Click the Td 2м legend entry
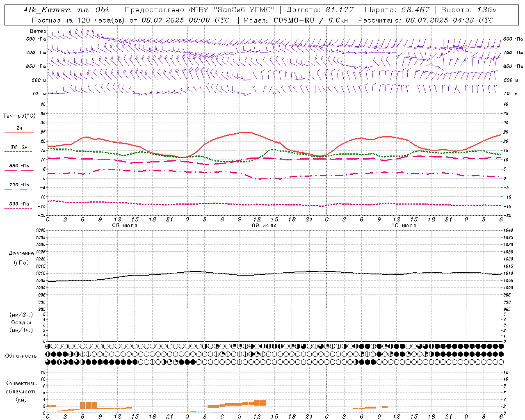 (x=19, y=147)
